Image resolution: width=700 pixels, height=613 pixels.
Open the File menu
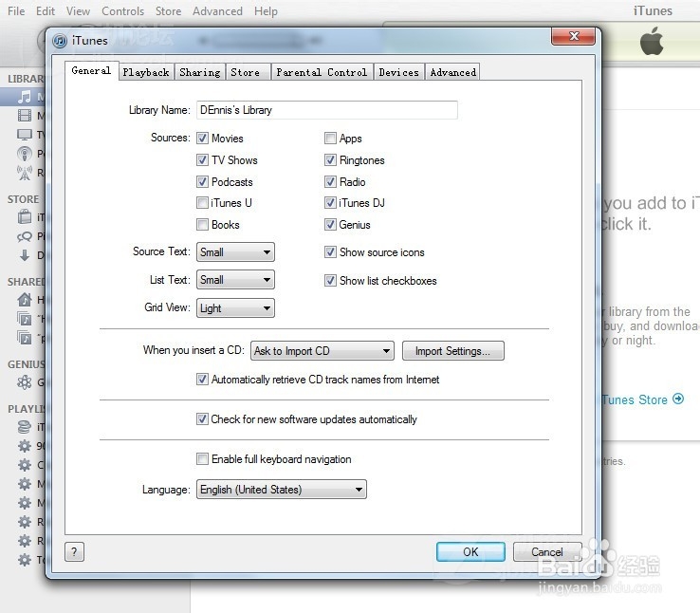16,11
